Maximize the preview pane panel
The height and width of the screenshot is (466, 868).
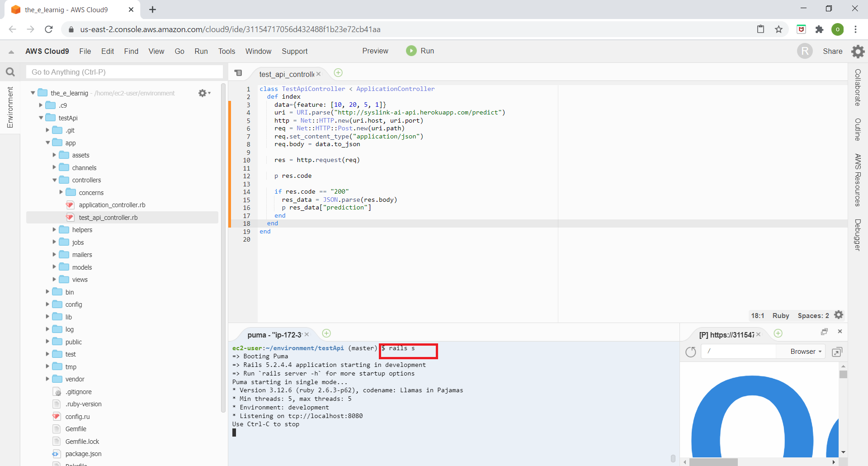click(824, 332)
